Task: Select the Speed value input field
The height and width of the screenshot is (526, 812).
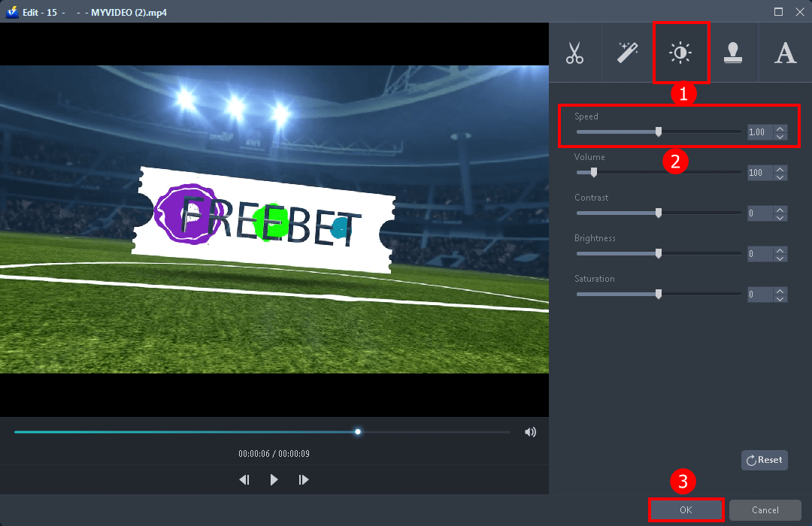Action: coord(759,131)
